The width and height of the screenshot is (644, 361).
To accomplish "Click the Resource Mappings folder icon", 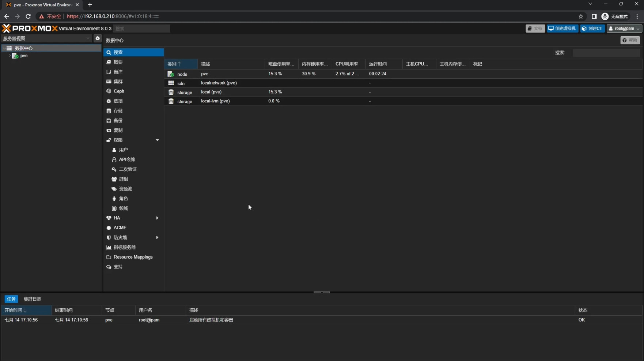I will click(109, 257).
